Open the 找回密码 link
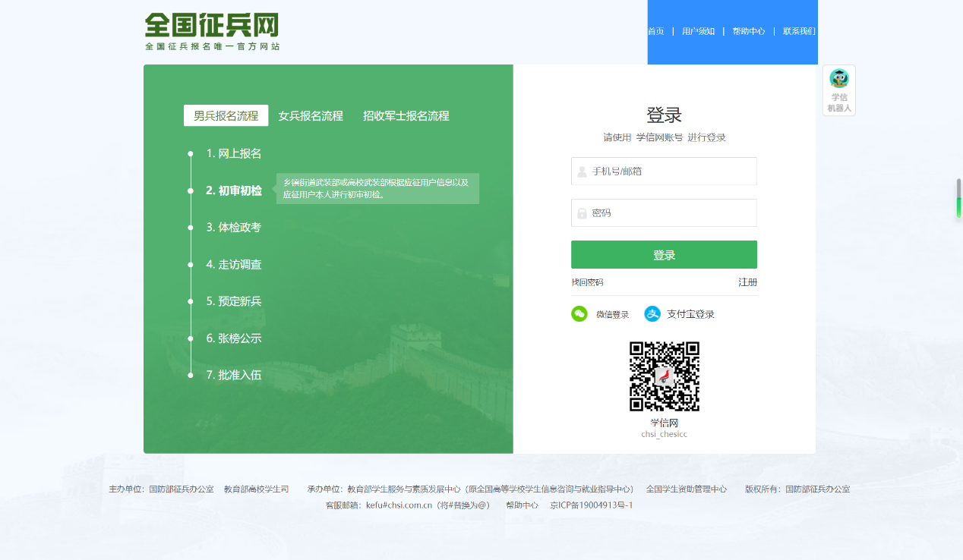Viewport: 963px width, 560px height. (x=587, y=282)
